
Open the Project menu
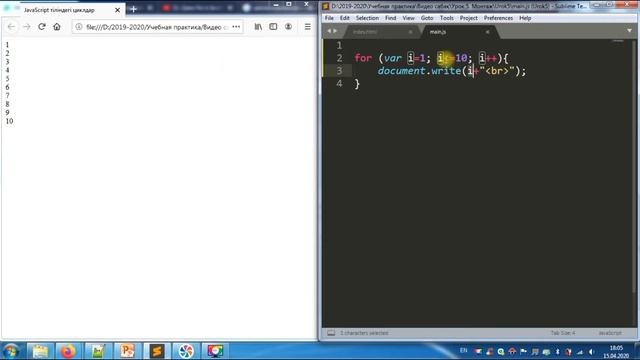point(469,18)
